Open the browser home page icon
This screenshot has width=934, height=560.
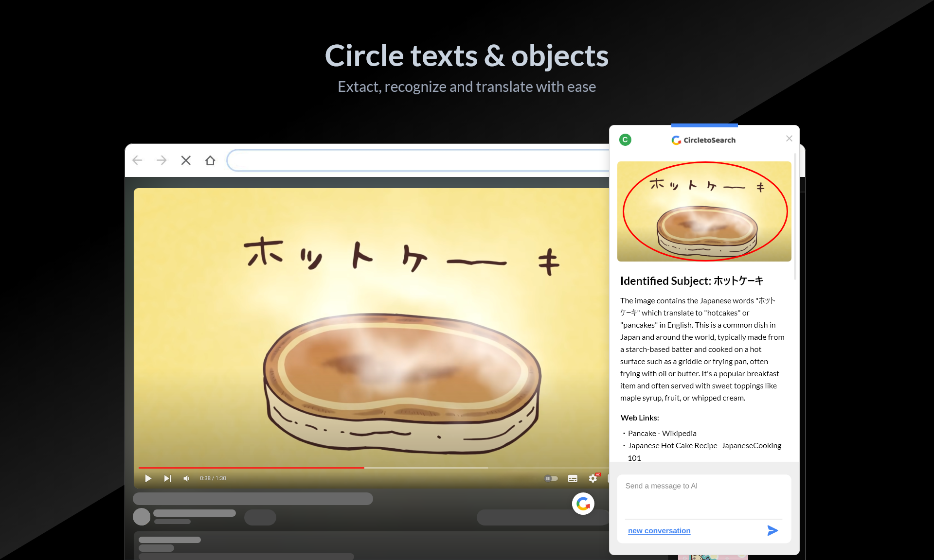210,160
